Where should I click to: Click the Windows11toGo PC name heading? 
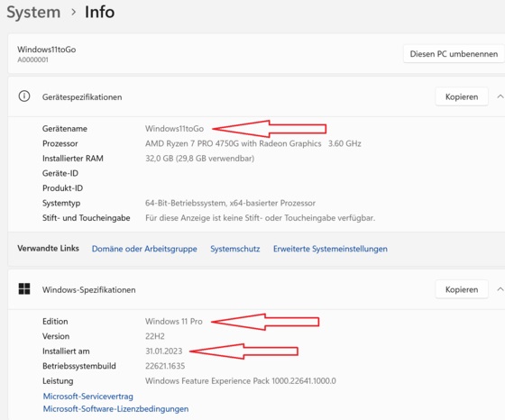coord(46,50)
